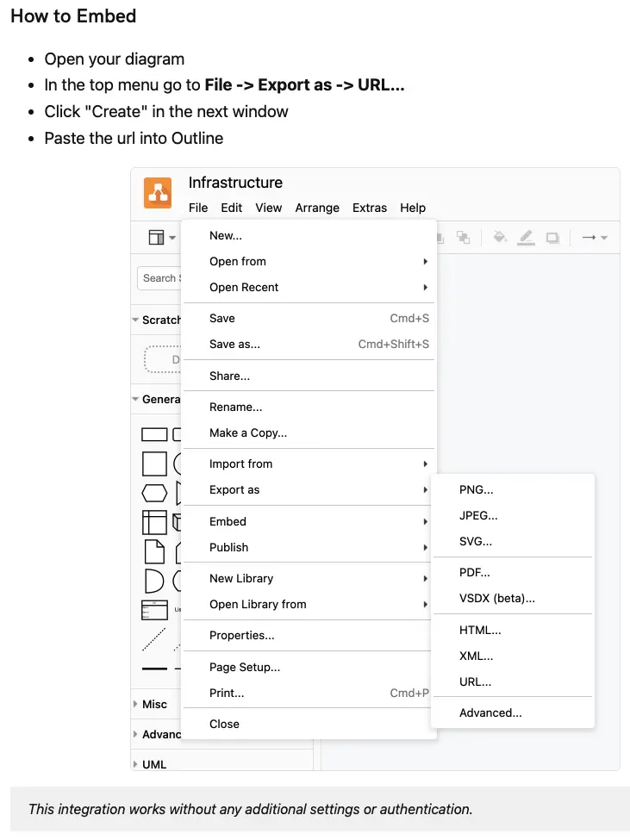Viewport: 630px width, 840px height.
Task: Pick the square shape in the shape palette
Action: (x=154, y=464)
